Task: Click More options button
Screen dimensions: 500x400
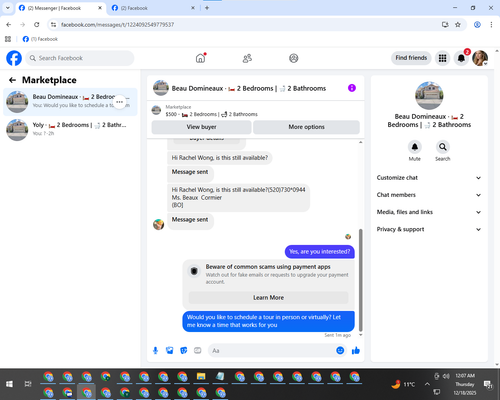Action: coord(306,127)
